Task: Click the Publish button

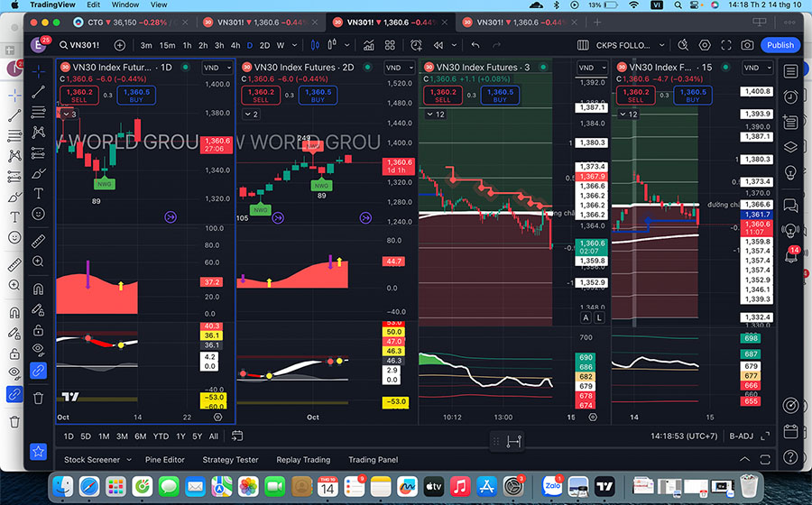Action: tap(780, 45)
